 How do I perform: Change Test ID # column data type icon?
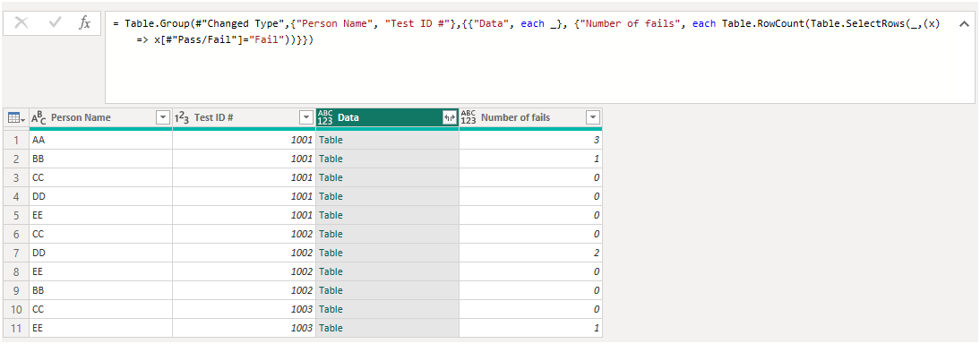click(181, 117)
